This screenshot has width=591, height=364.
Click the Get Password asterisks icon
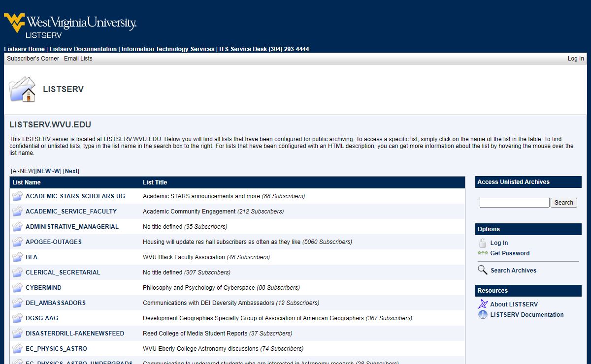coord(483,253)
